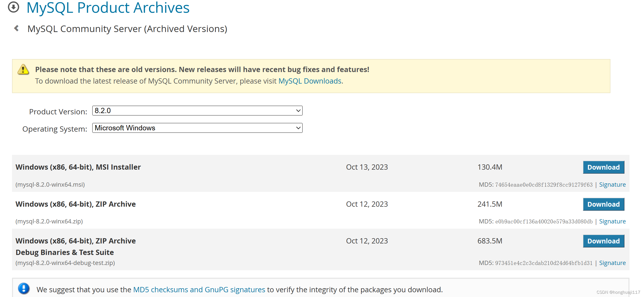Click the 241.5M file size
Image resolution: width=644 pixels, height=297 pixels.
click(x=490, y=204)
